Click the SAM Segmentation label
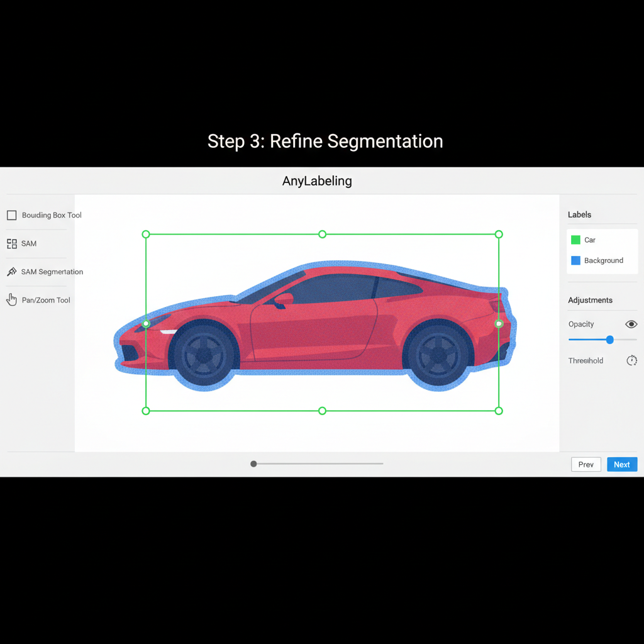The height and width of the screenshot is (644, 644). (x=52, y=272)
